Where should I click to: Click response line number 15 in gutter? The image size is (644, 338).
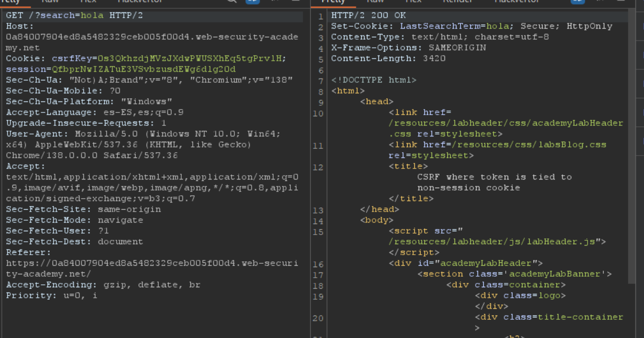pos(318,232)
